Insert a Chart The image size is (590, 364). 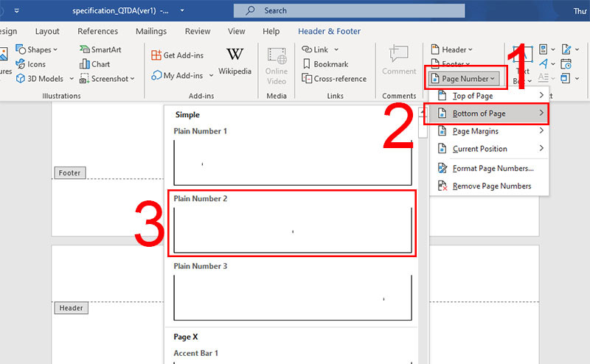point(95,64)
